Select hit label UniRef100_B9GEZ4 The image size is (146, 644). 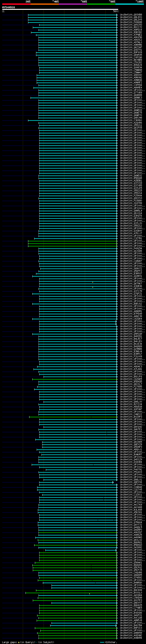(131, 65)
